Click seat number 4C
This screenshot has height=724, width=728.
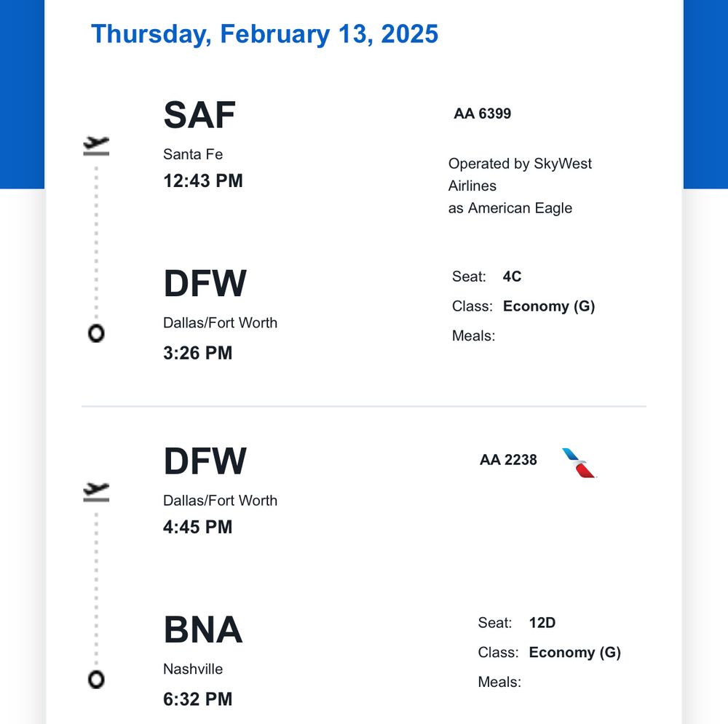512,277
